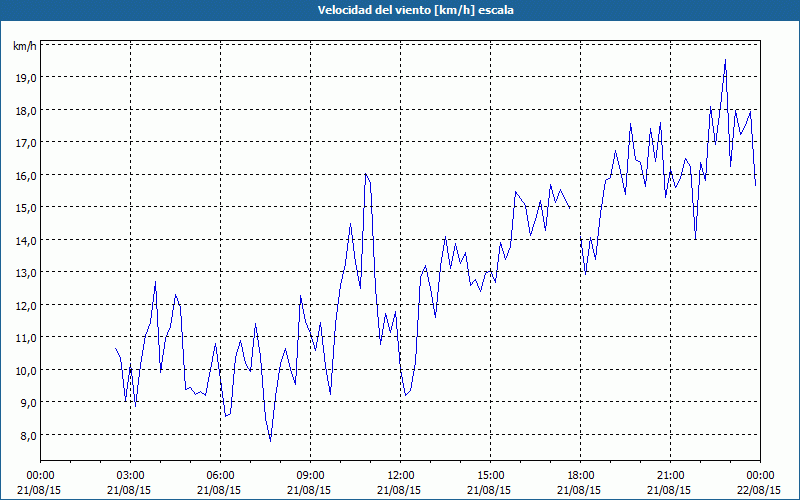800x500 pixels.
Task: Click the 16 km/h peak before 12:00
Action: (x=365, y=174)
